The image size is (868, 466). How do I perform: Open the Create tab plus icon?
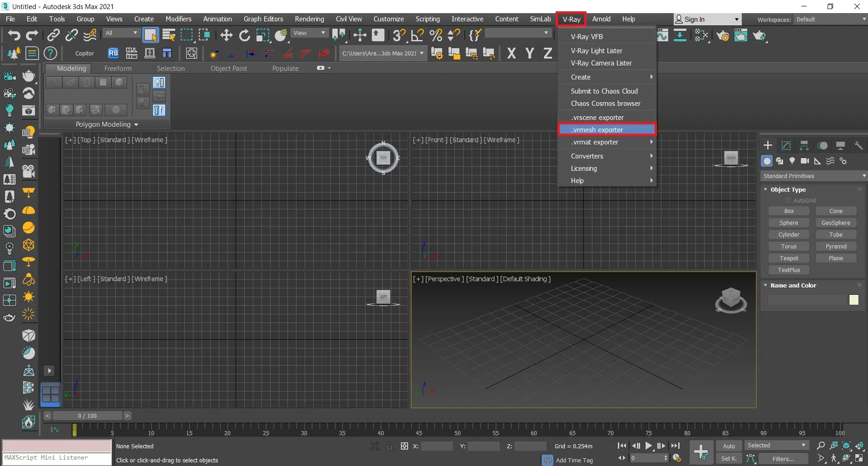[768, 145]
